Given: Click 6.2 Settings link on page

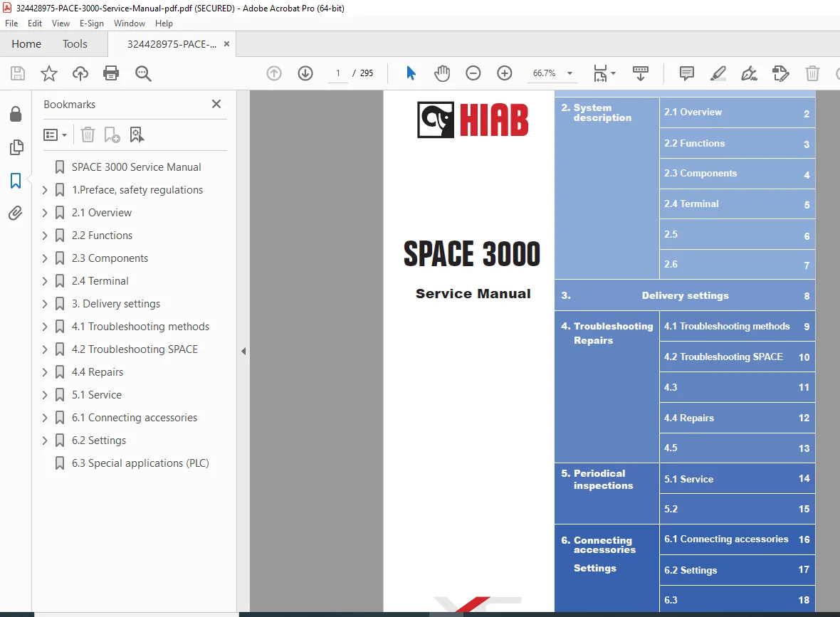Looking at the screenshot, I should (x=691, y=571).
